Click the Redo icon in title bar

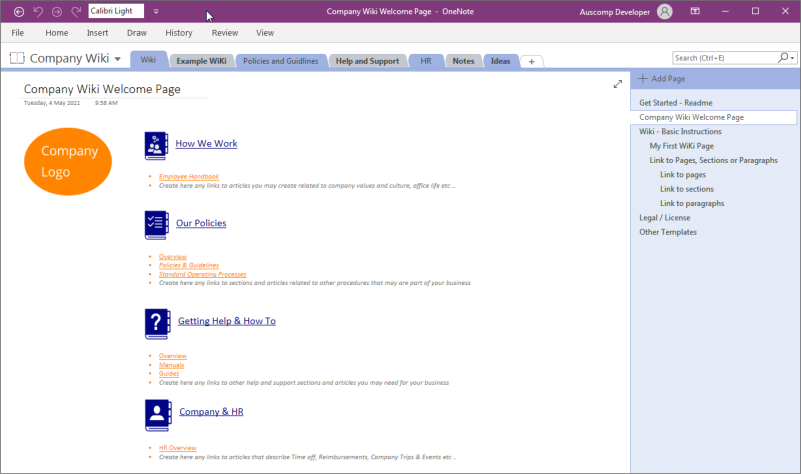(x=76, y=12)
